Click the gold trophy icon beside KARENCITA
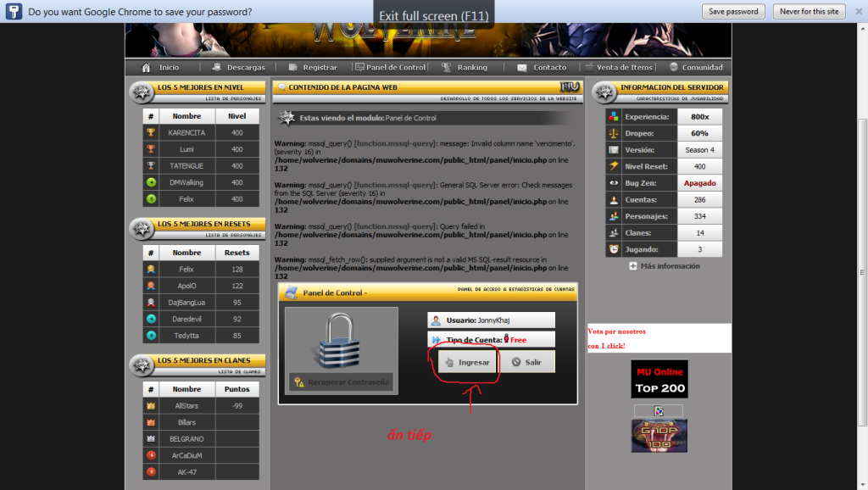Viewport: 868px width, 490px height. [x=151, y=132]
